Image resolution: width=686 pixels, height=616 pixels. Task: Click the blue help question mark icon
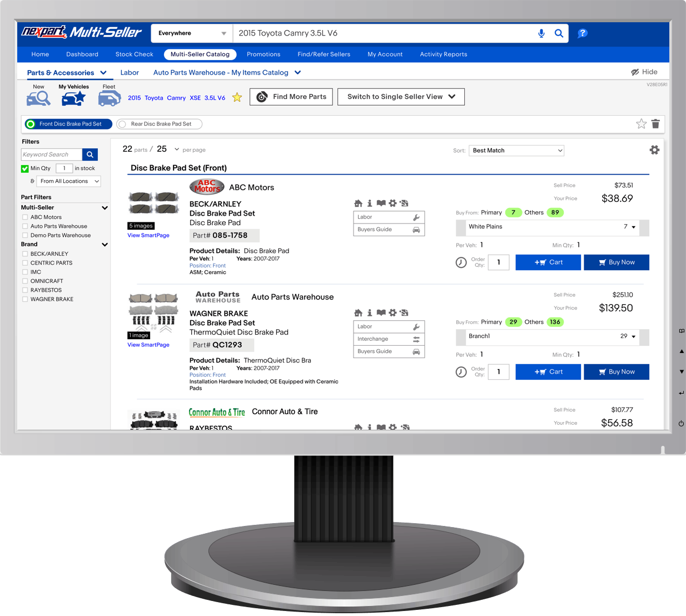point(582,33)
